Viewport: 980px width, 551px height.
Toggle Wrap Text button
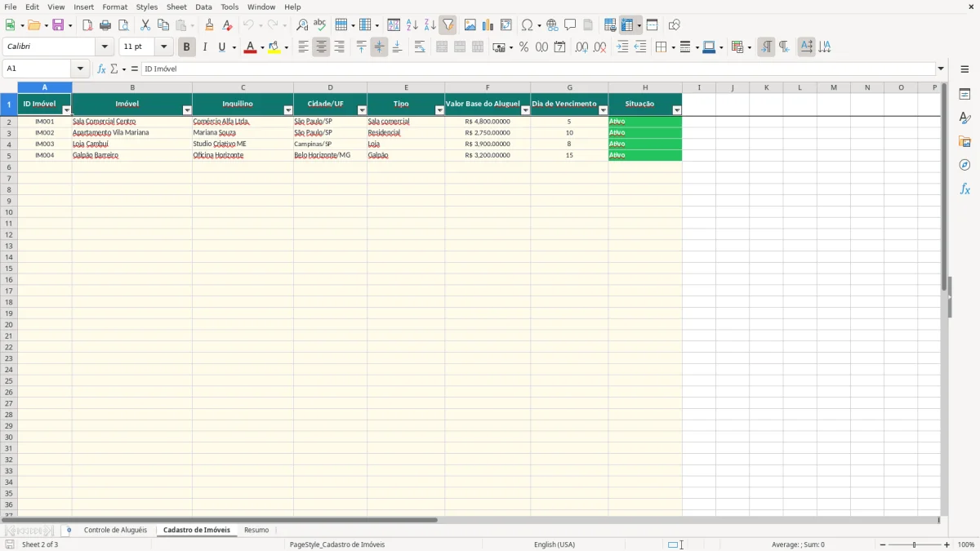tap(420, 47)
